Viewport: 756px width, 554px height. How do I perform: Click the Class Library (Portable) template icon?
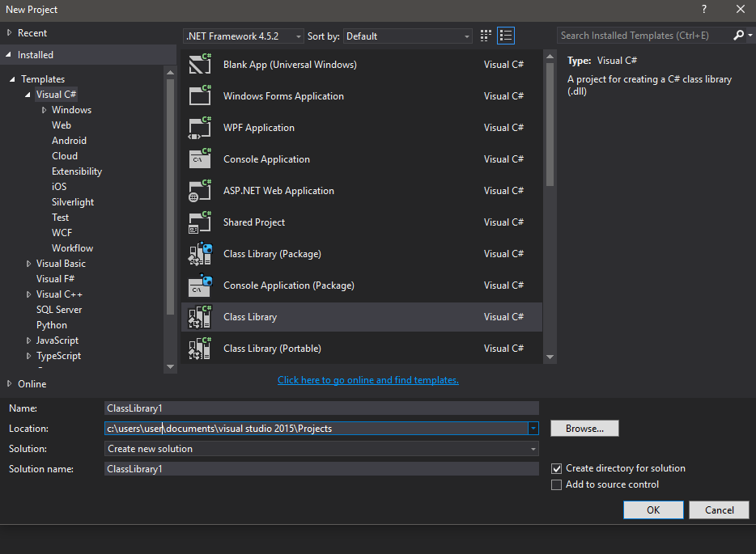(x=200, y=348)
